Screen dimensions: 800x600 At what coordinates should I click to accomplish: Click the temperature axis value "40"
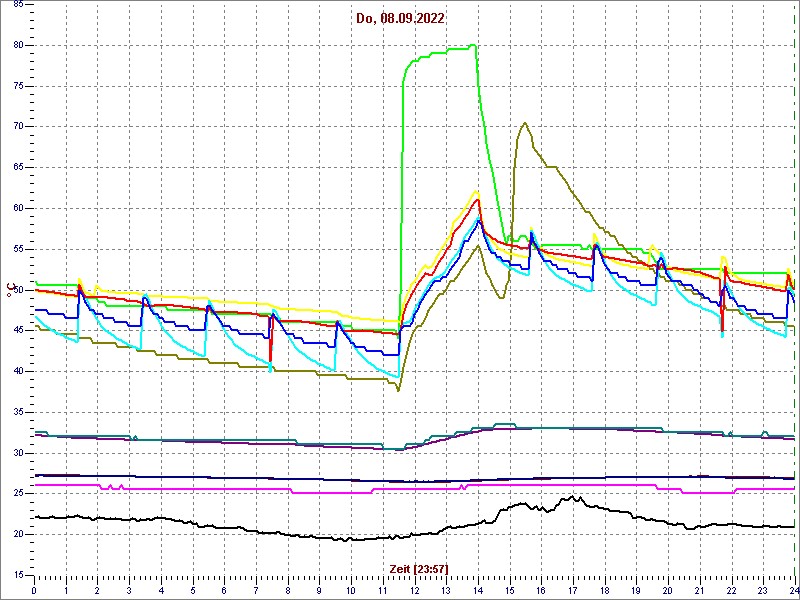pyautogui.click(x=16, y=371)
